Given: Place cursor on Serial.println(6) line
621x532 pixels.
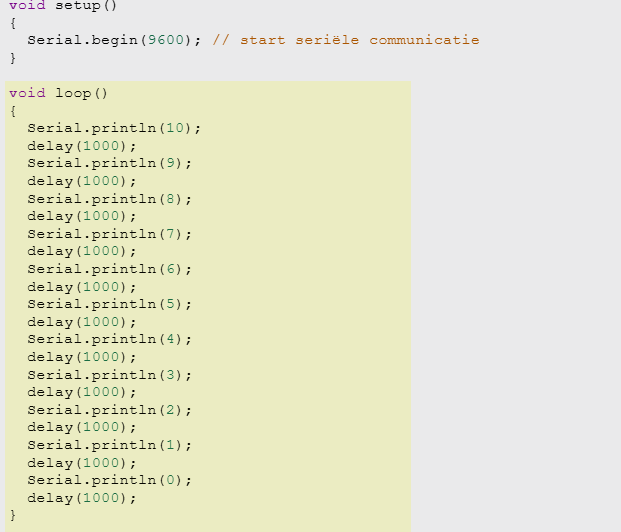Looking at the screenshot, I should coord(109,269).
